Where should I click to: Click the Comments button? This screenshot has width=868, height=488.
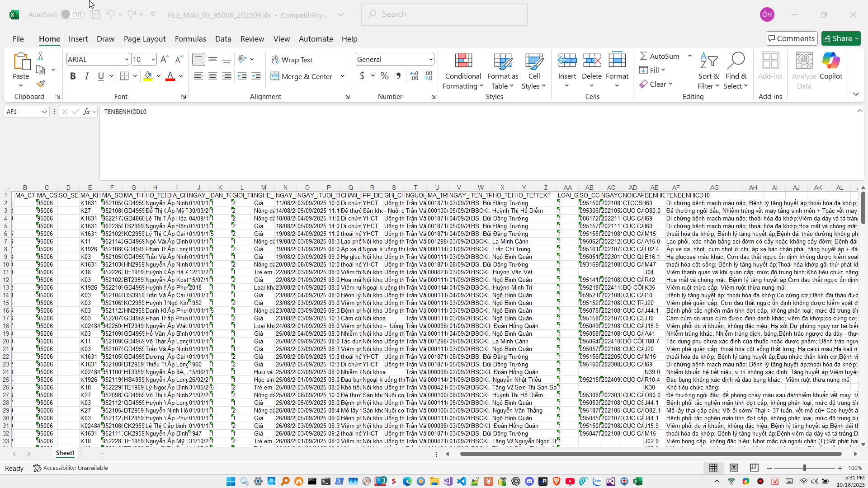point(791,38)
